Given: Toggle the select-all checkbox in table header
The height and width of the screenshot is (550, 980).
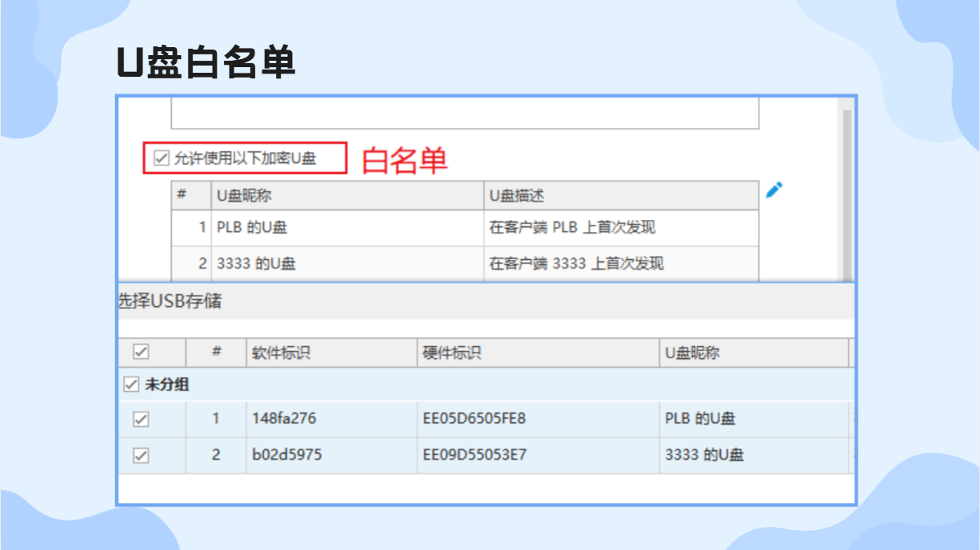Looking at the screenshot, I should 141,352.
